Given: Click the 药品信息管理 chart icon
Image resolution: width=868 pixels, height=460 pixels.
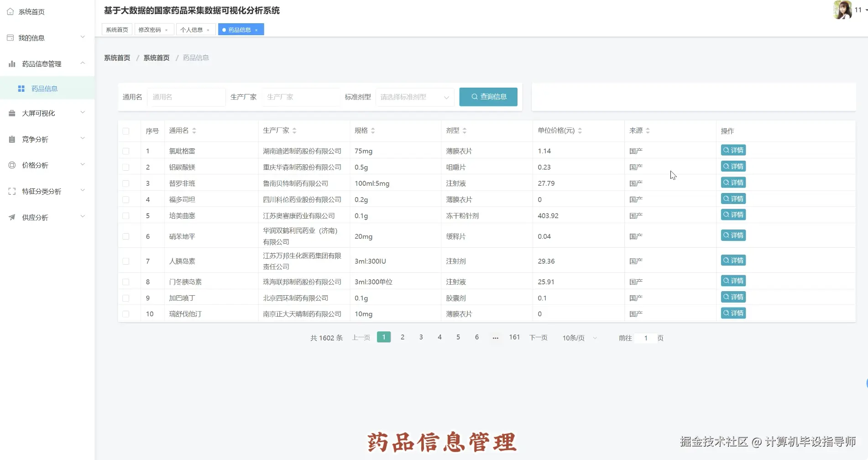Looking at the screenshot, I should pos(12,63).
